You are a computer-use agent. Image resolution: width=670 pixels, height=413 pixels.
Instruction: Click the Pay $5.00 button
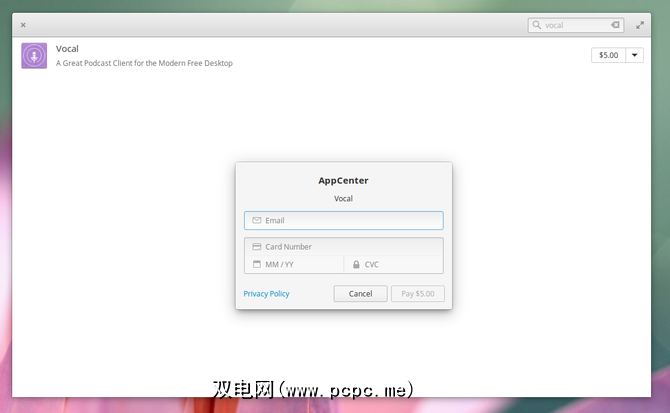click(x=417, y=294)
